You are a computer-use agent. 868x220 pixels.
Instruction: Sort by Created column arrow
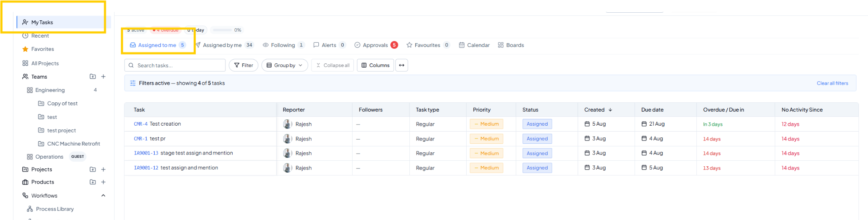(610, 110)
